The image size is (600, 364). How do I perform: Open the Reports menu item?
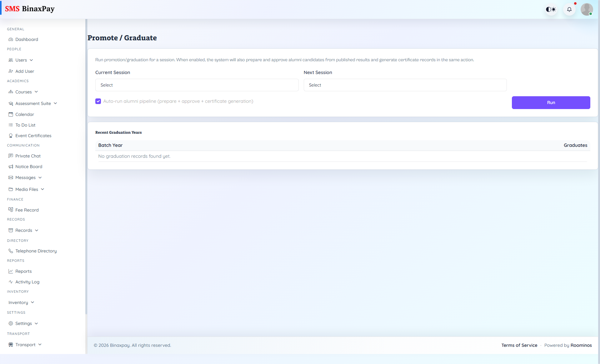[23, 271]
